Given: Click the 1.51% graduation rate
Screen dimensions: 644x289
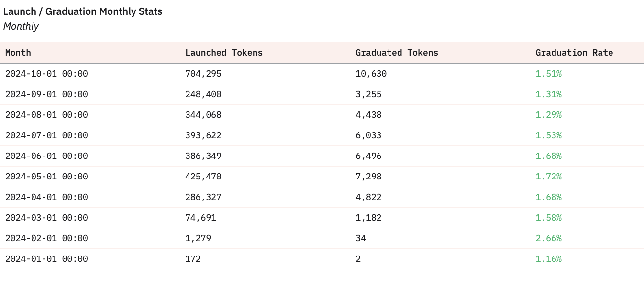Looking at the screenshot, I should click(x=548, y=74).
